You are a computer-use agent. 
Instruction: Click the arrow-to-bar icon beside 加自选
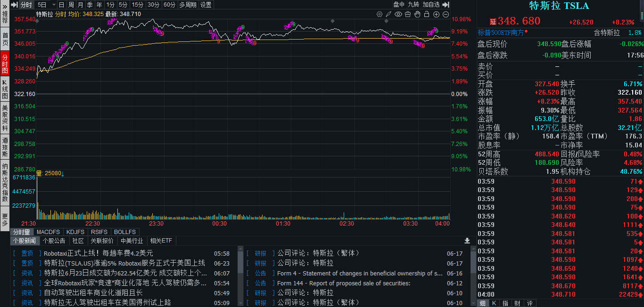pos(446,4)
